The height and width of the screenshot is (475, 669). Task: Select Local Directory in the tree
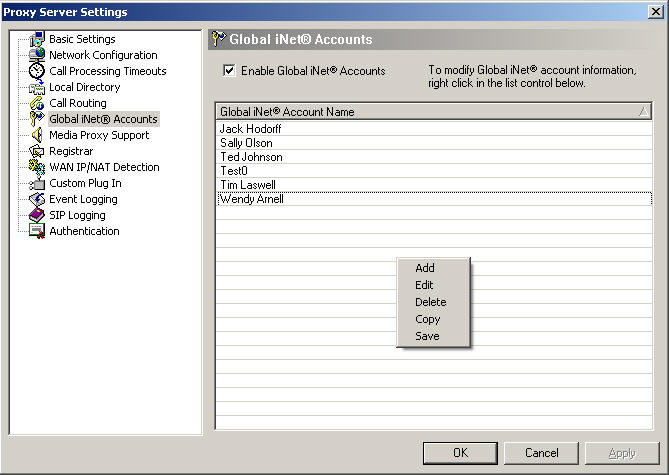84,87
